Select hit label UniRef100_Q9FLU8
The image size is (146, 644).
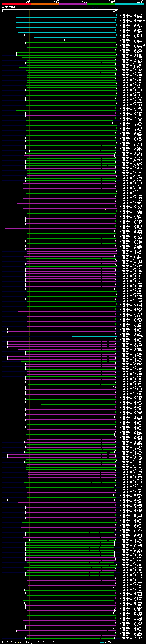pos(131,50)
